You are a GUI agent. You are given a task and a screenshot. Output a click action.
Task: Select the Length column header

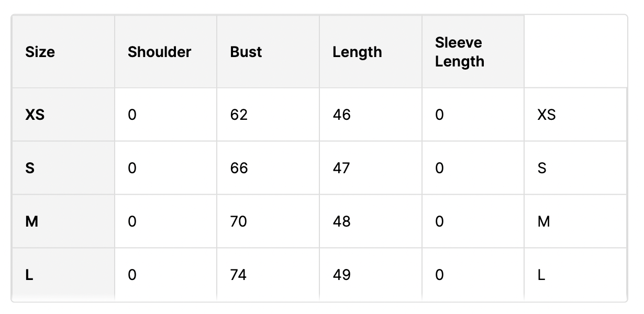coord(357,52)
